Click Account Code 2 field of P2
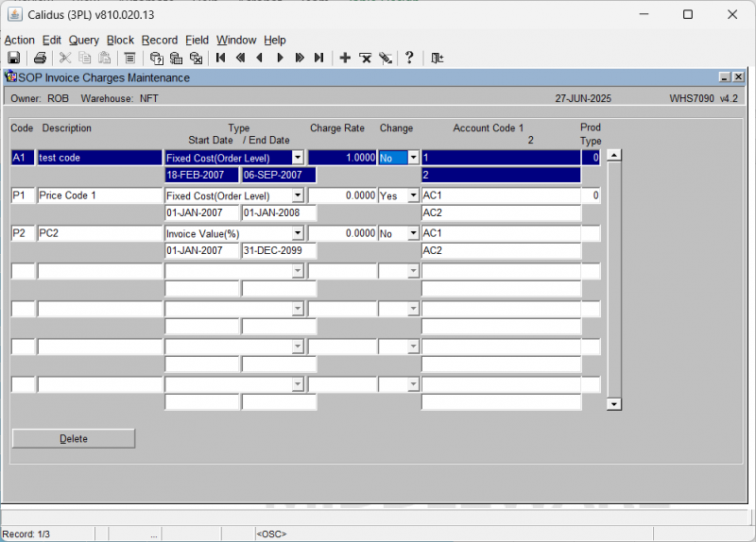Image resolution: width=756 pixels, height=542 pixels. point(501,250)
